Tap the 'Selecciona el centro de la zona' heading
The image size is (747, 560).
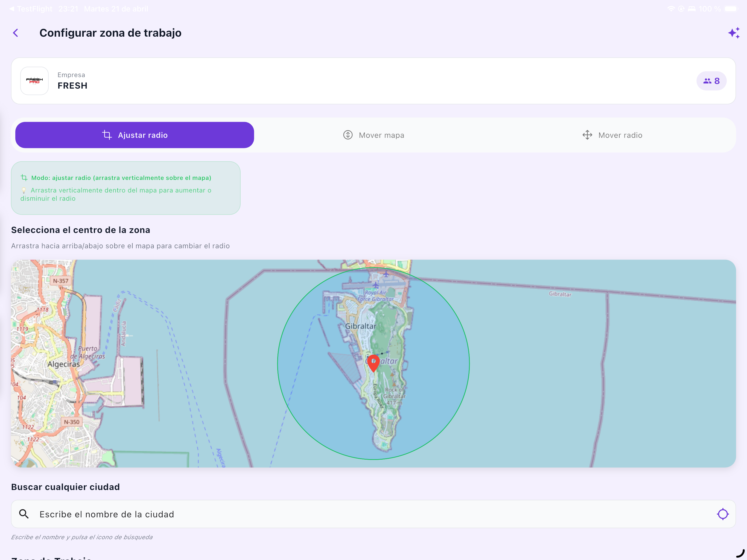81,230
